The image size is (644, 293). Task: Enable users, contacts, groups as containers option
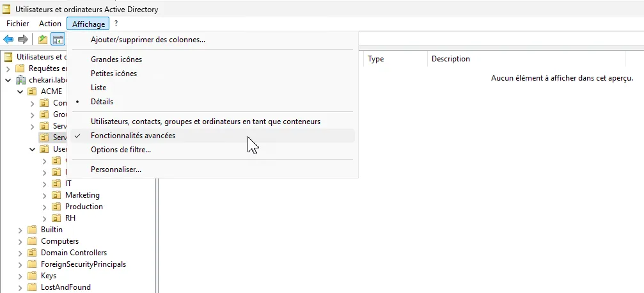point(205,121)
